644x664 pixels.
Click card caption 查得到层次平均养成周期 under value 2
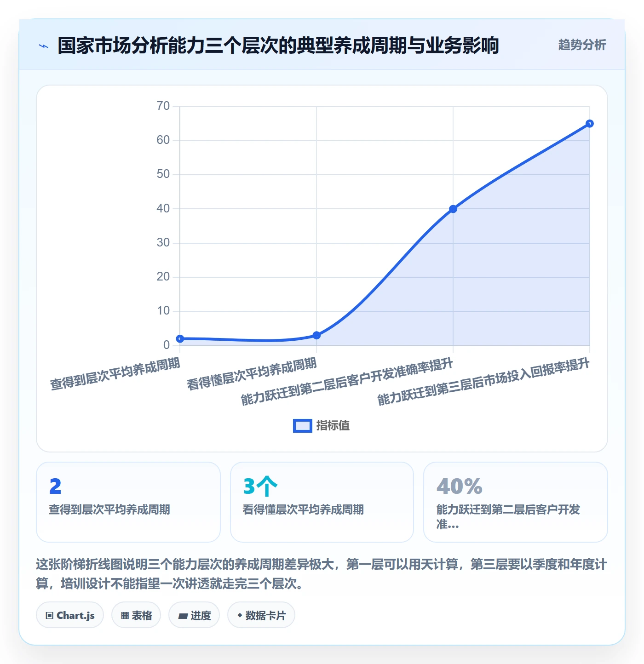(109, 509)
